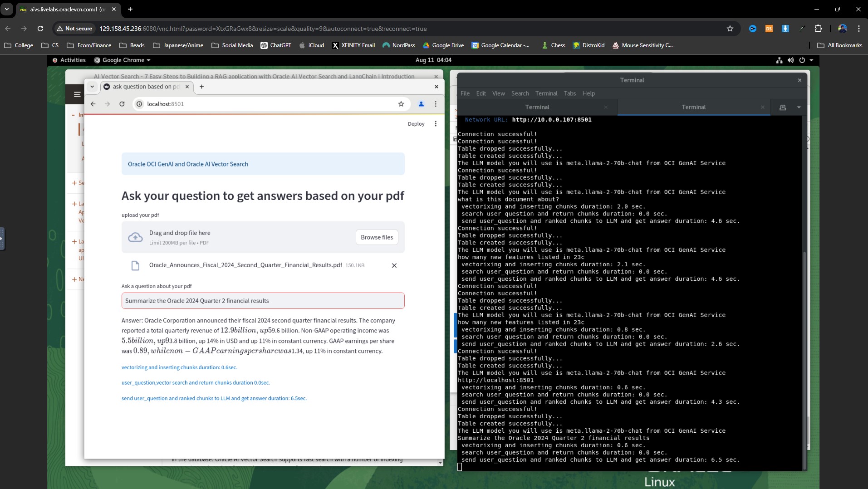Image resolution: width=868 pixels, height=489 pixels.
Task: Click the cloud upload icon in drop zone
Action: click(x=135, y=237)
